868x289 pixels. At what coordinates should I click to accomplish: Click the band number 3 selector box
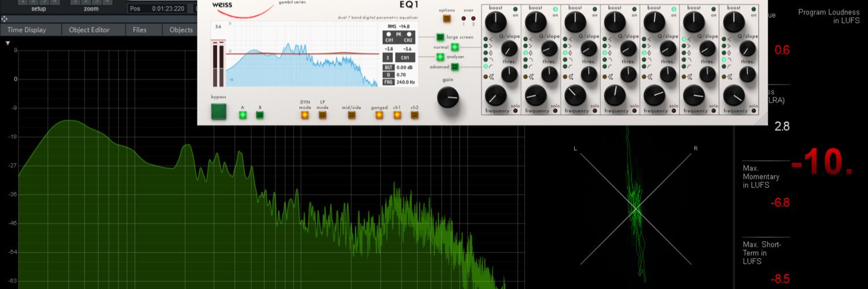coord(388,58)
